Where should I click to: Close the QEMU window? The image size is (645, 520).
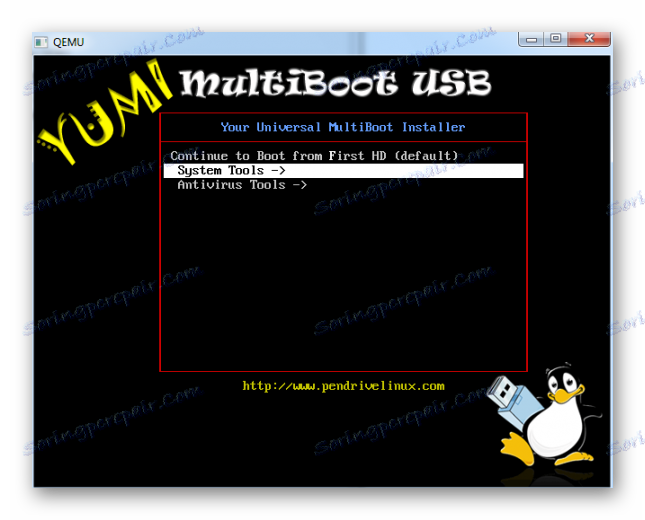(589, 39)
